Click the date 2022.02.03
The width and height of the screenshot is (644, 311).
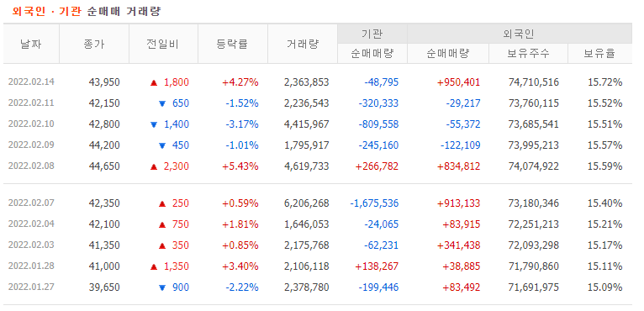[x=31, y=245]
